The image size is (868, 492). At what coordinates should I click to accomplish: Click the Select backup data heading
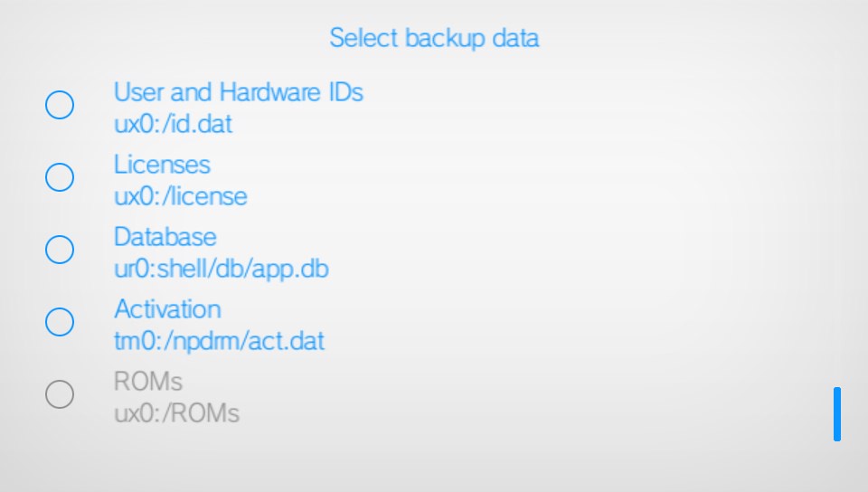point(434,38)
